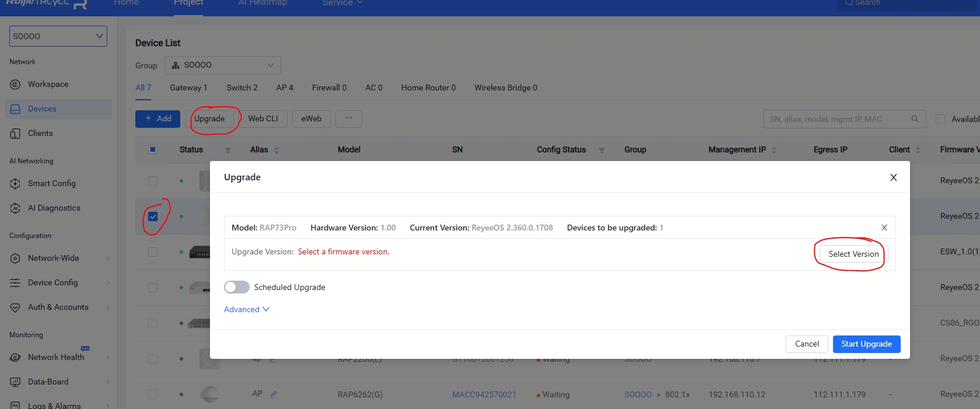Sort by Client column arrows
The height and width of the screenshot is (409, 980).
[x=918, y=150]
